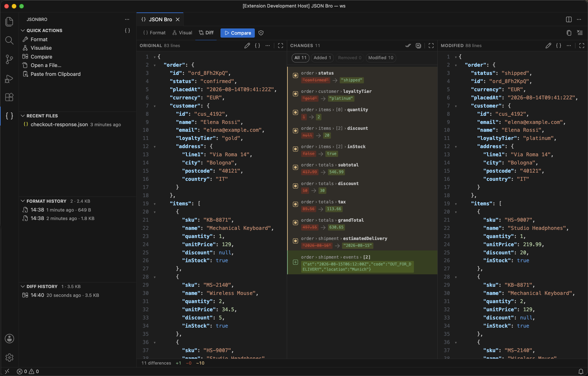Toggle the grandTotal change marker
This screenshot has width=588, height=376.
tap(295, 222)
